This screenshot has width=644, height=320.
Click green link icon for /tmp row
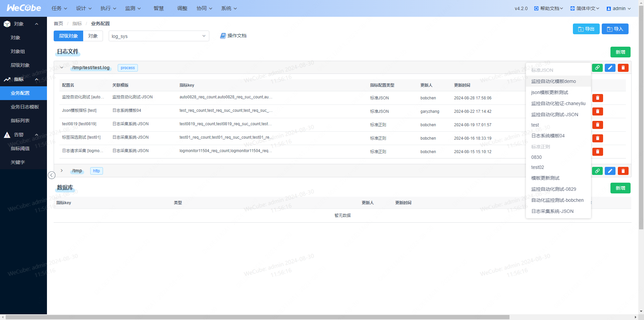(597, 171)
